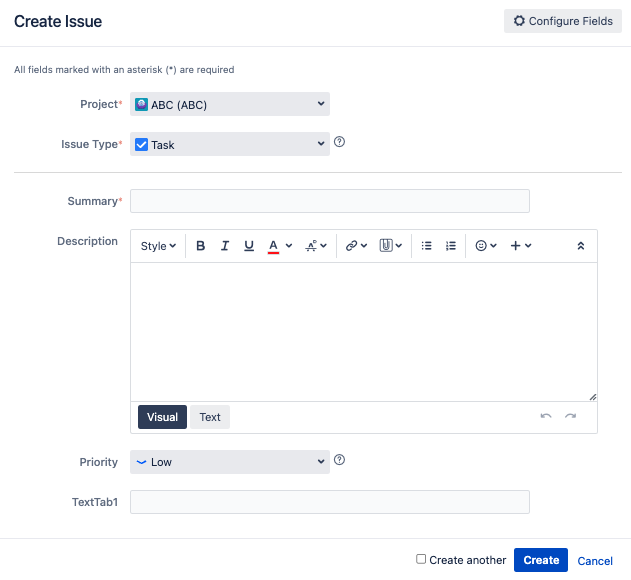Insert a numbered list
Image resolution: width=631 pixels, height=580 pixels.
pos(451,246)
